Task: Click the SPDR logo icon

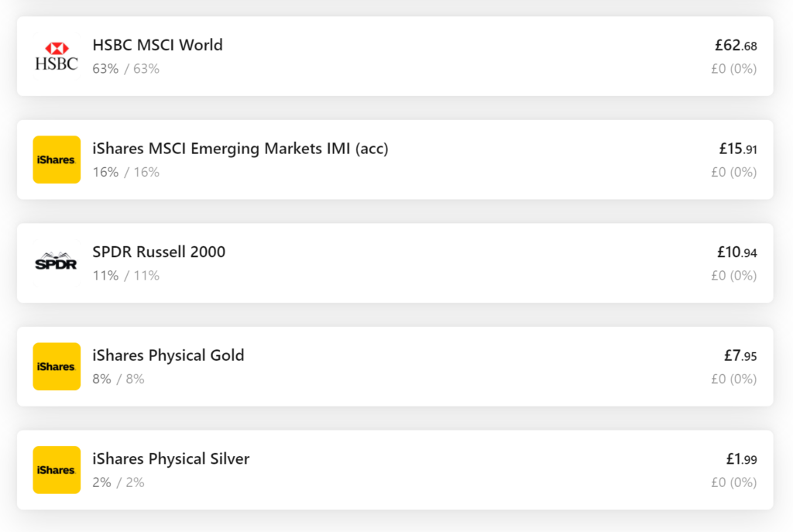Action: (x=57, y=263)
